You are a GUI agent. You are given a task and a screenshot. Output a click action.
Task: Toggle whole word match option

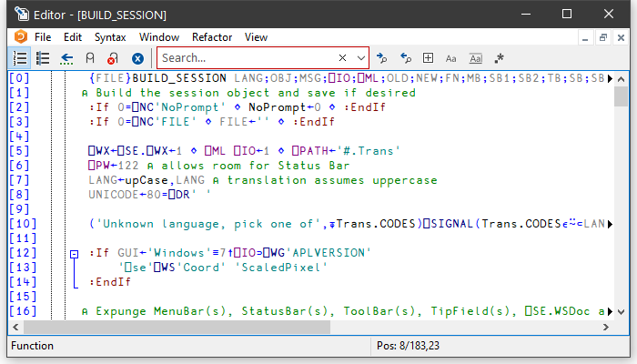475,58
